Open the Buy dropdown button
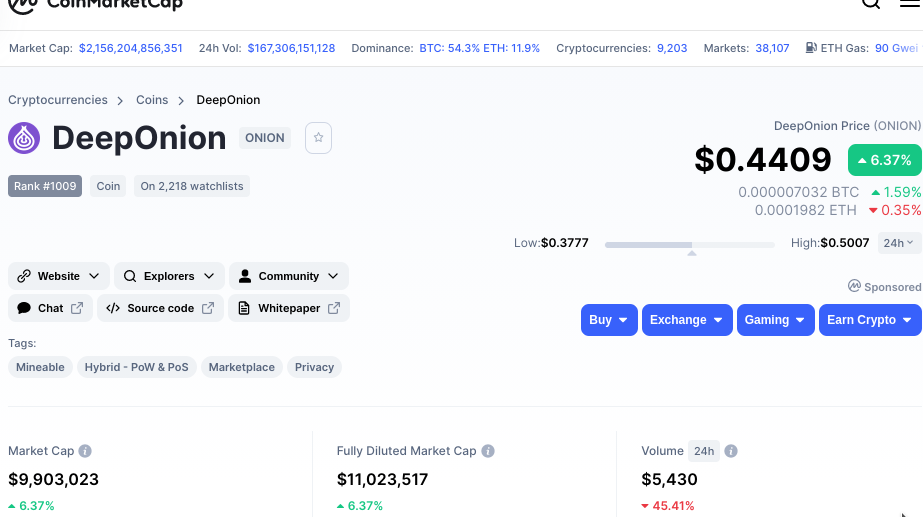This screenshot has height=517, width=923. [x=609, y=320]
